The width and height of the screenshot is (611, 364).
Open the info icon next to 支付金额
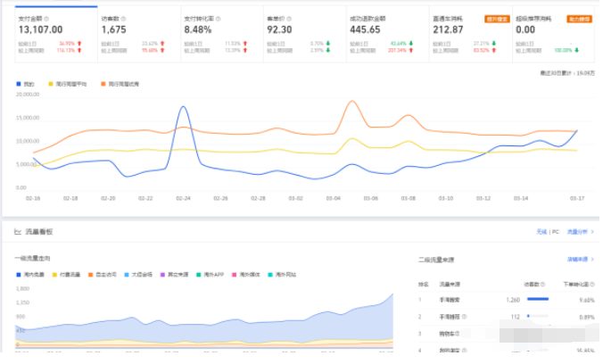point(46,19)
